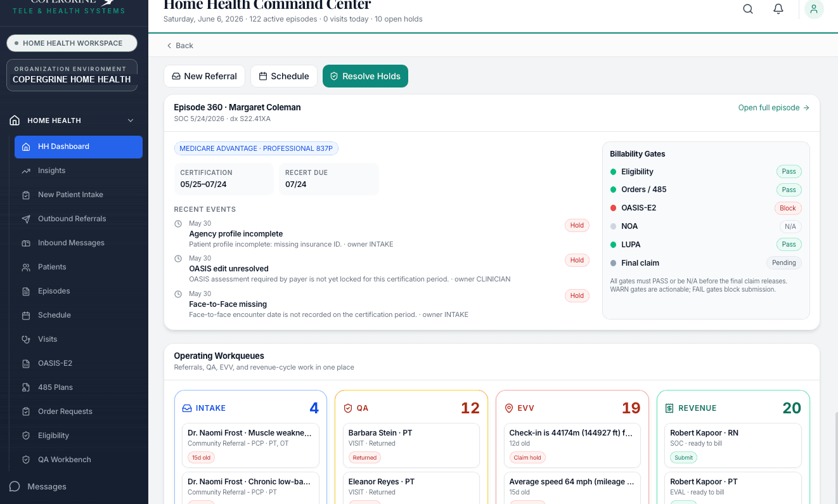Screen dimensions: 838x504
Task: Open Average speed 64 mph EVV card
Action: 572,488
